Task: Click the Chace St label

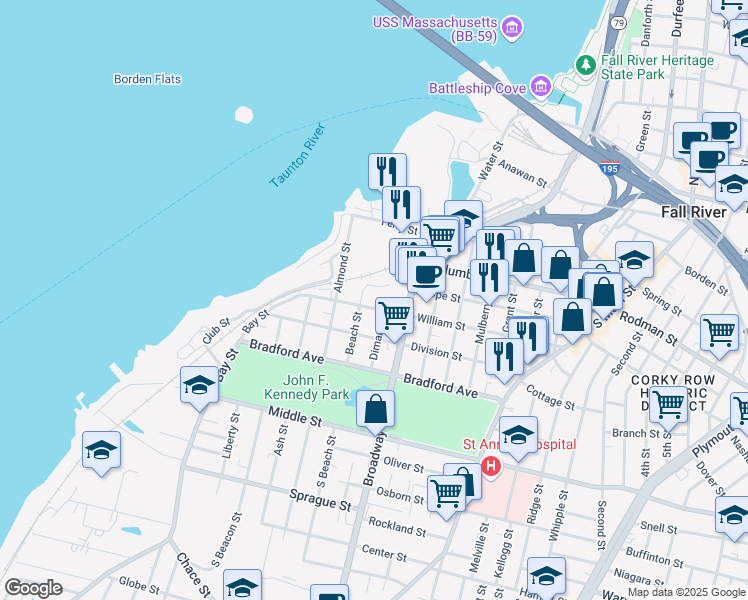Action: tap(193, 575)
